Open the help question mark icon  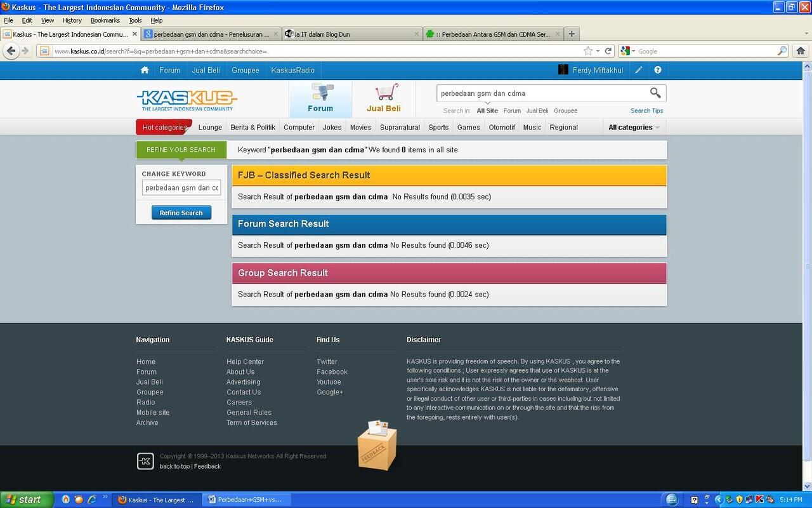tap(658, 70)
